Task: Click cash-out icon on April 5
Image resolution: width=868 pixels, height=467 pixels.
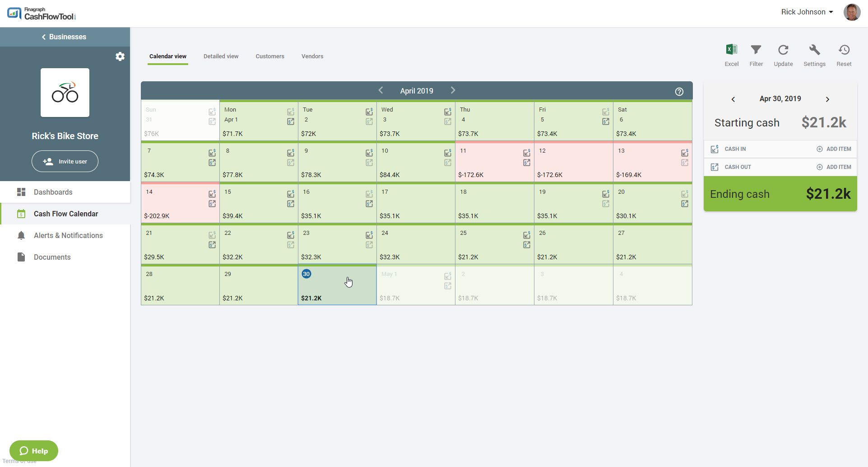Action: pos(606,121)
